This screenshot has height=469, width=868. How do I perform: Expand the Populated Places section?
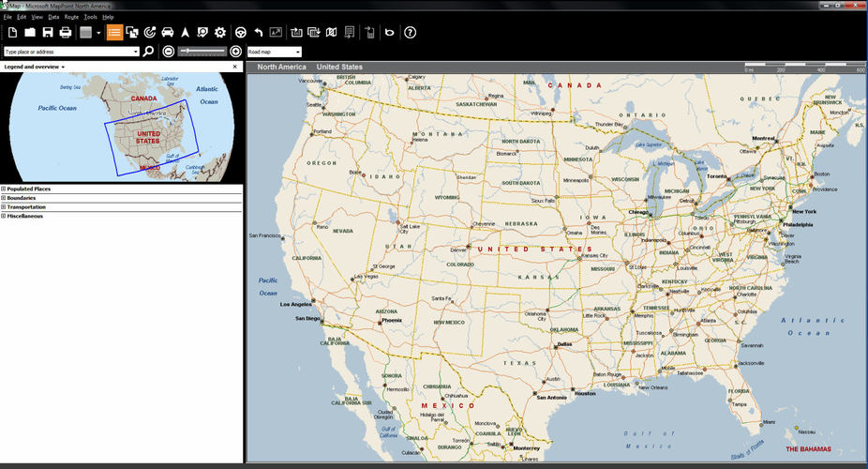pos(4,189)
